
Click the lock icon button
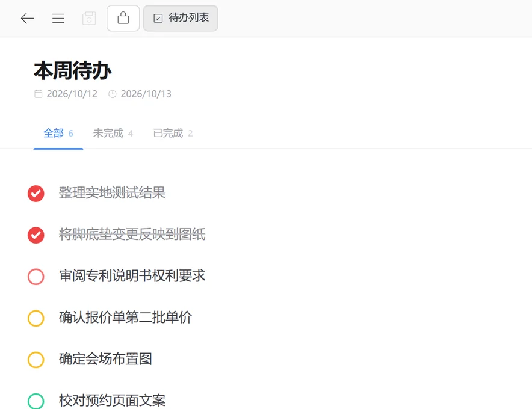(123, 18)
